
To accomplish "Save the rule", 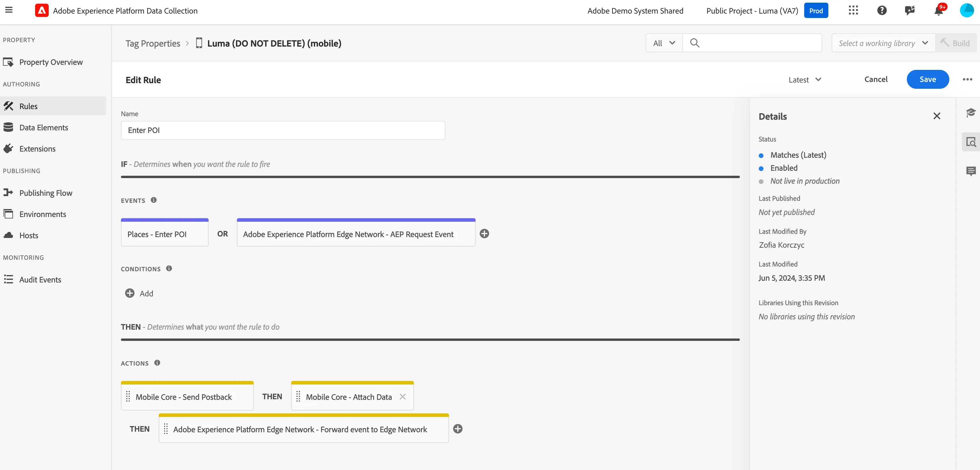I will pos(927,79).
